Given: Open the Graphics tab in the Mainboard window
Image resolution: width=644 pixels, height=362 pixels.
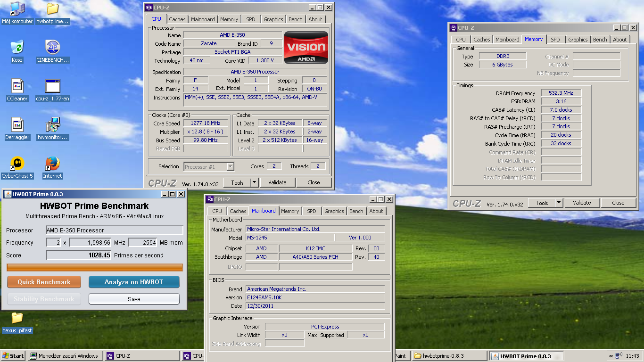Looking at the screenshot, I should pyautogui.click(x=334, y=211).
